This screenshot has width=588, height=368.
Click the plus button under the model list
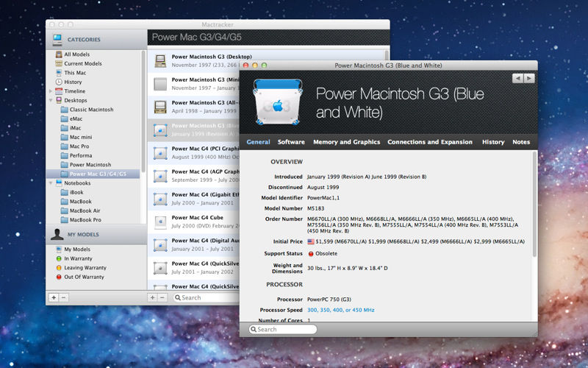[152, 298]
